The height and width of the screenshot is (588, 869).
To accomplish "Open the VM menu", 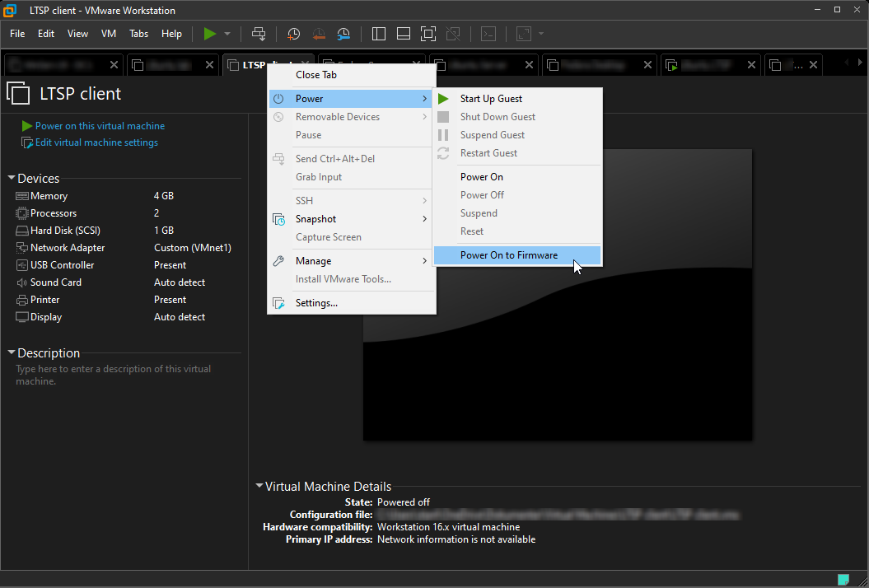I will 109,34.
